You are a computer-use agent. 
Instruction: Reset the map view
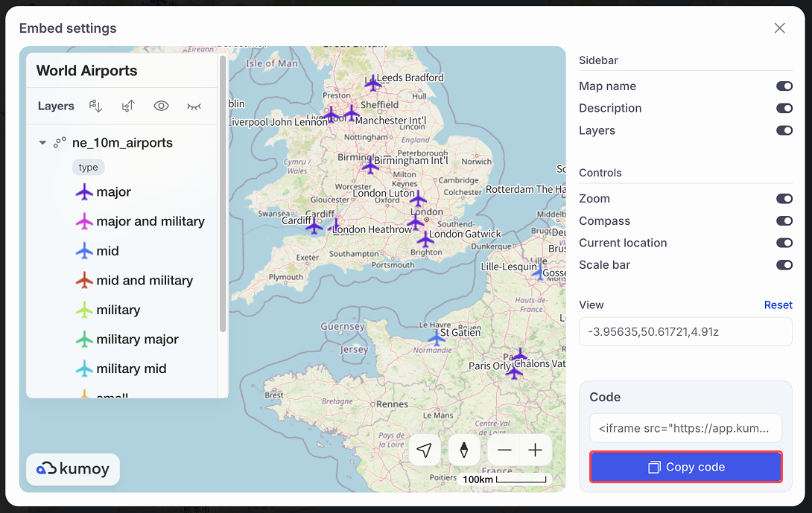coord(778,305)
